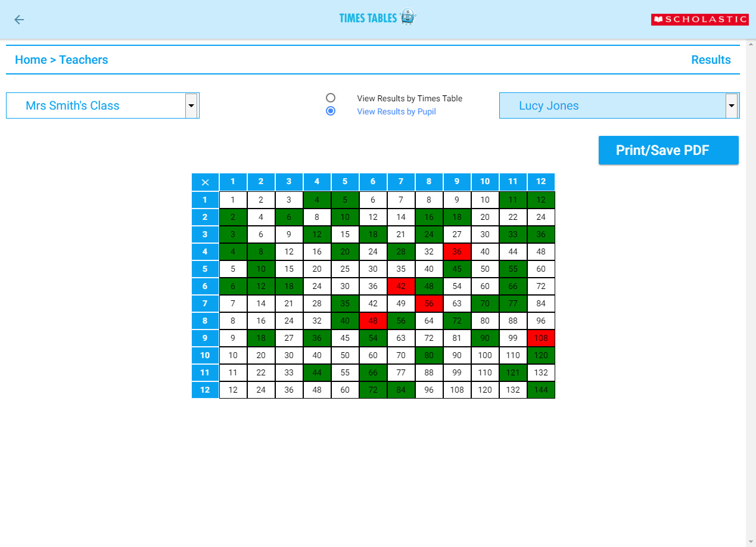Click the Times Tables robot logo
This screenshot has height=547, width=756.
(377, 17)
